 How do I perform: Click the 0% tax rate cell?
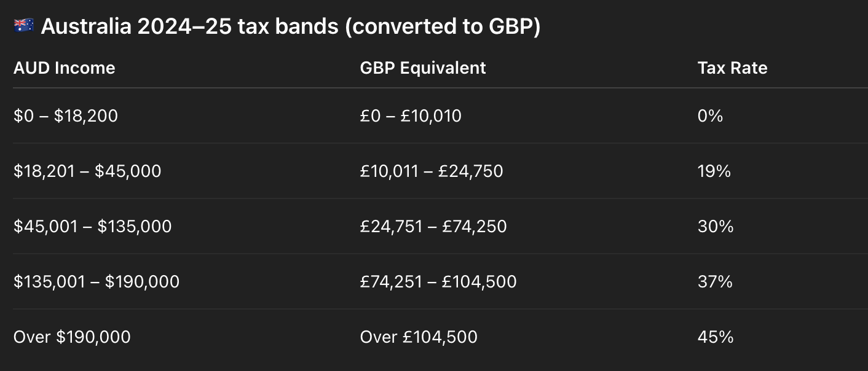point(710,115)
